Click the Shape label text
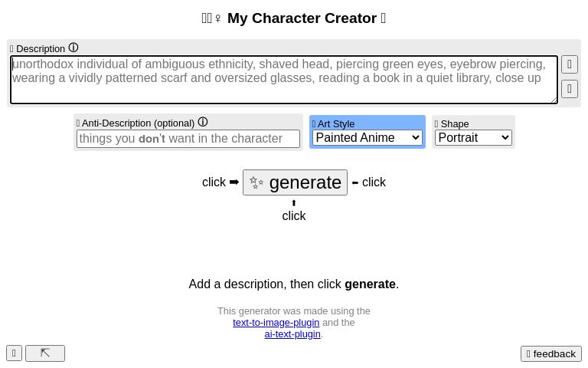Image resolution: width=588 pixels, height=368 pixels. 454,123
